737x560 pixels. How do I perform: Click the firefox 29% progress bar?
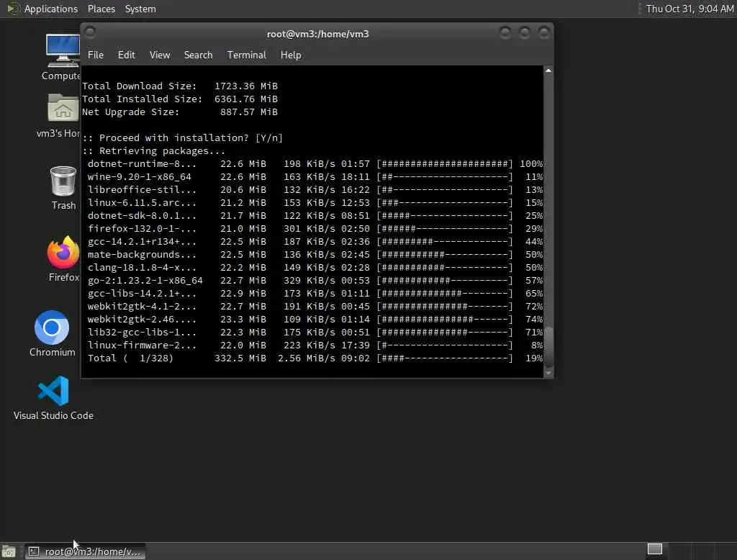click(x=445, y=228)
